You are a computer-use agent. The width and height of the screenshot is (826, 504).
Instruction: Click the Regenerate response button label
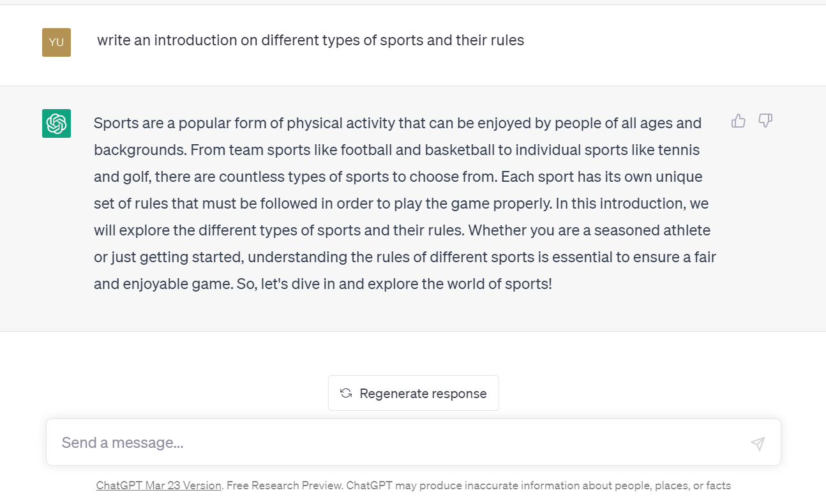coord(423,394)
